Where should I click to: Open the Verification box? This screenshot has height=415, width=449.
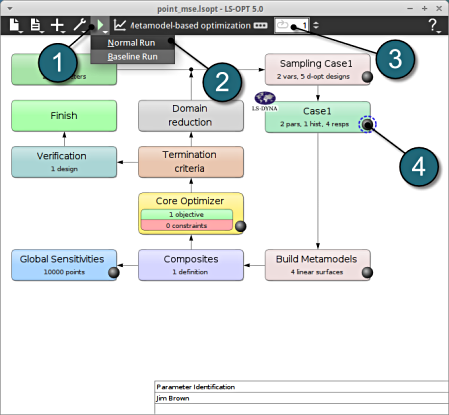[x=64, y=162]
